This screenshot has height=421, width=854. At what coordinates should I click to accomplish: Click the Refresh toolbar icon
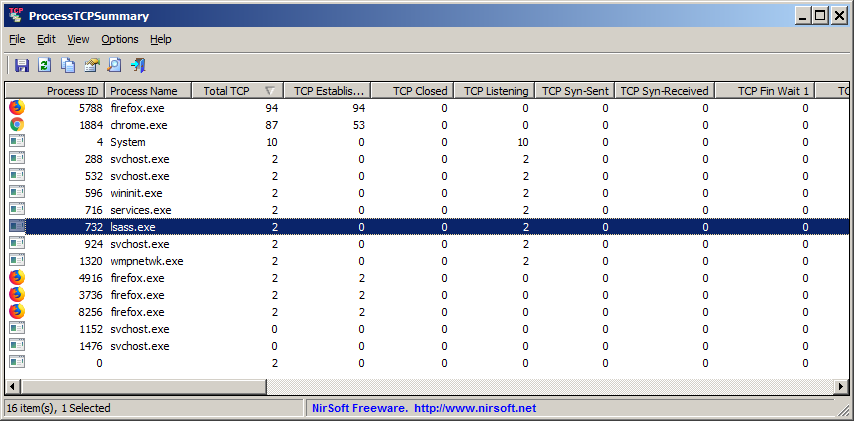(x=45, y=65)
